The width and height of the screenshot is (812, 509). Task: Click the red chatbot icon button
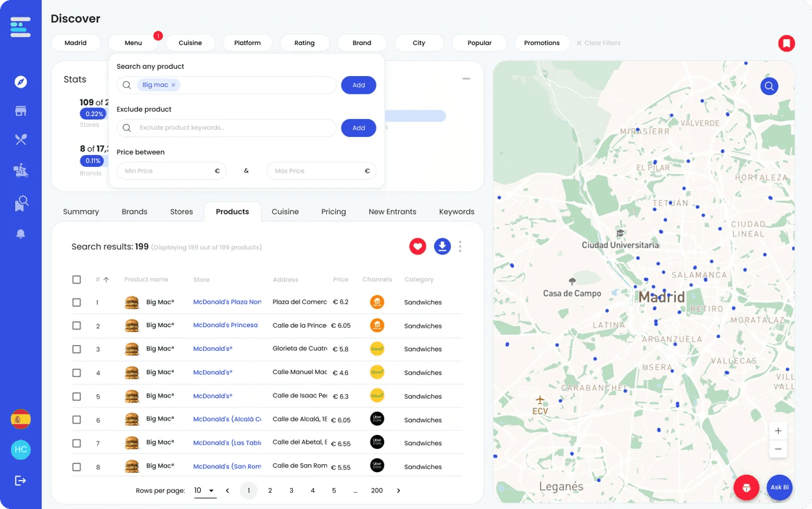tap(746, 488)
